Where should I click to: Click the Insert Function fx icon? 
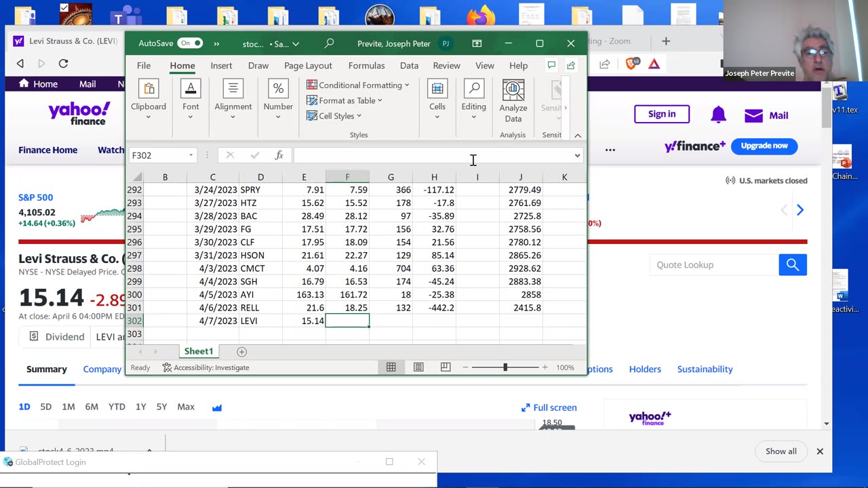279,155
